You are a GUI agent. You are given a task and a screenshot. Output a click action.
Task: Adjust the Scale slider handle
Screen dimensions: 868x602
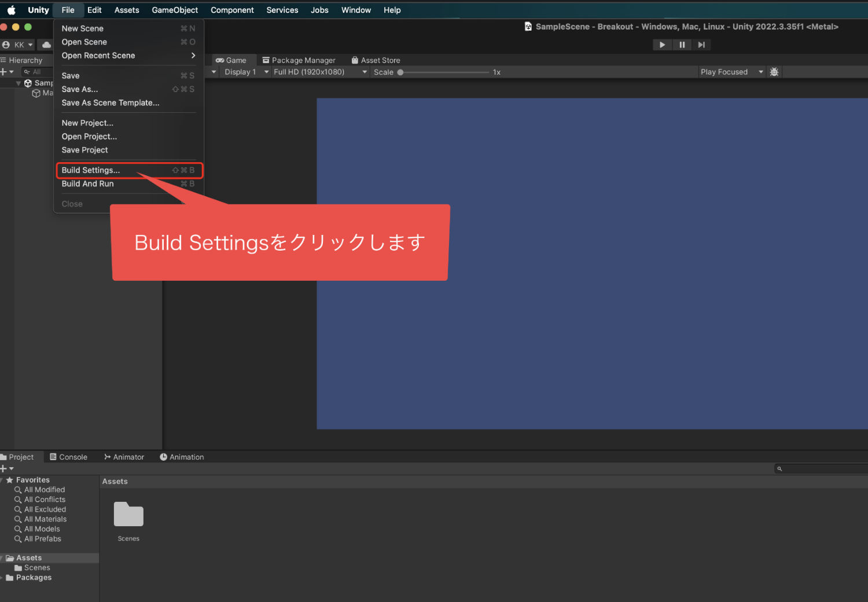[400, 72]
